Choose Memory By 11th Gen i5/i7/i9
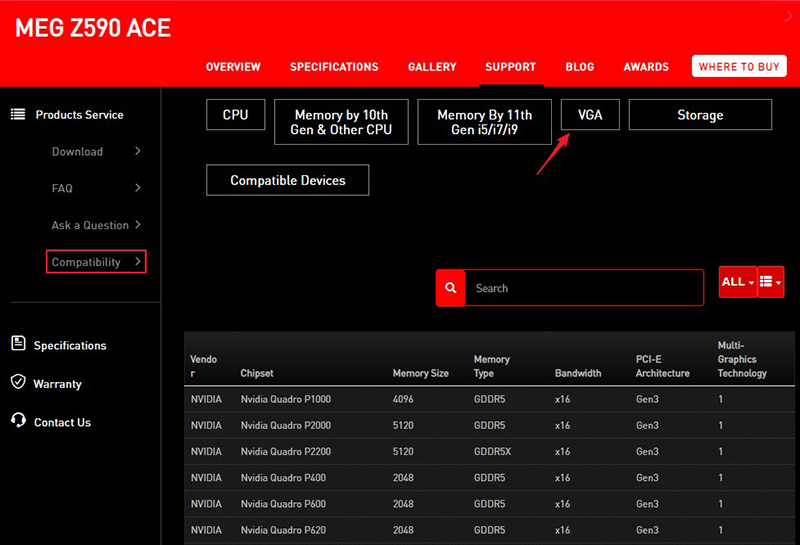The width and height of the screenshot is (800, 545). click(x=485, y=122)
